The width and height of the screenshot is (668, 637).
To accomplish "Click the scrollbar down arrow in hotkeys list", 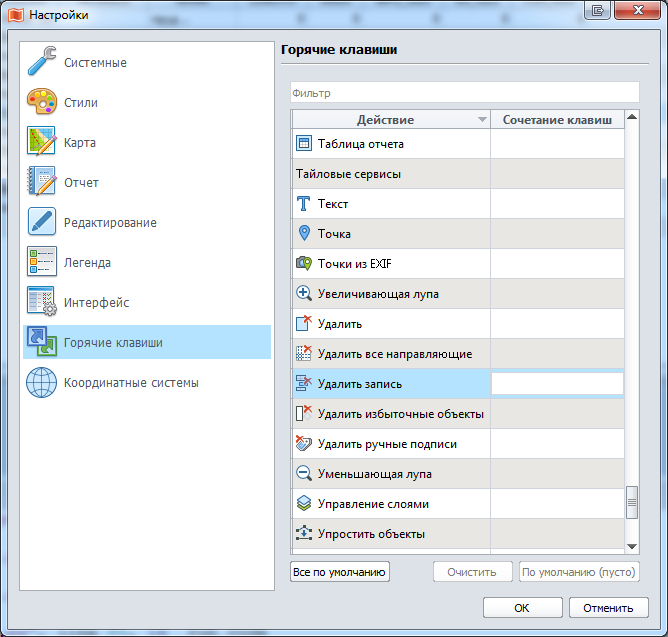I will pos(632,546).
